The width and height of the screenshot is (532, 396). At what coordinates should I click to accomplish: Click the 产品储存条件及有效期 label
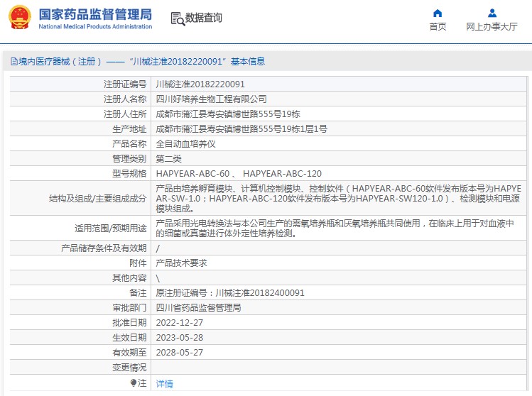pyautogui.click(x=104, y=248)
